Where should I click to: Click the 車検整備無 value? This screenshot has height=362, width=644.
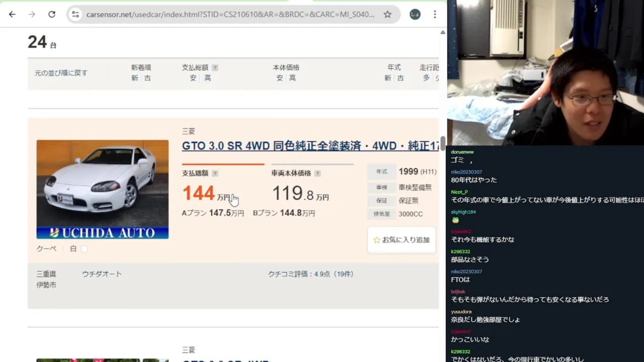pos(415,187)
